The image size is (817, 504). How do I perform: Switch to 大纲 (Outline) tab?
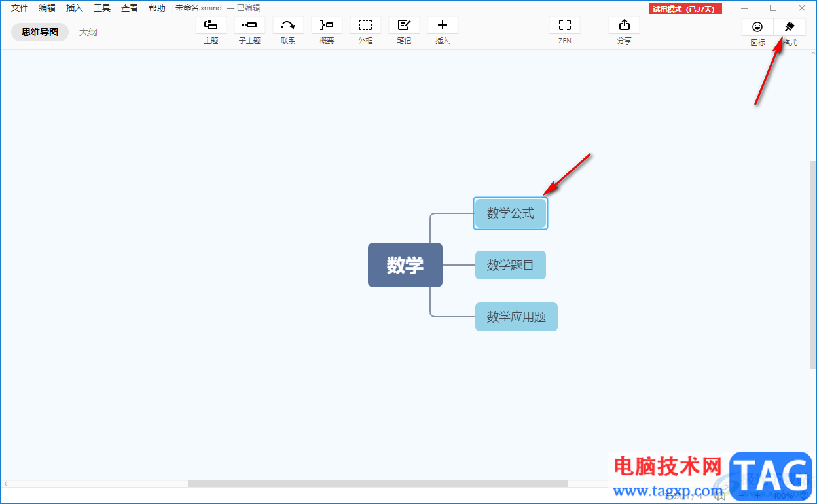click(x=88, y=32)
